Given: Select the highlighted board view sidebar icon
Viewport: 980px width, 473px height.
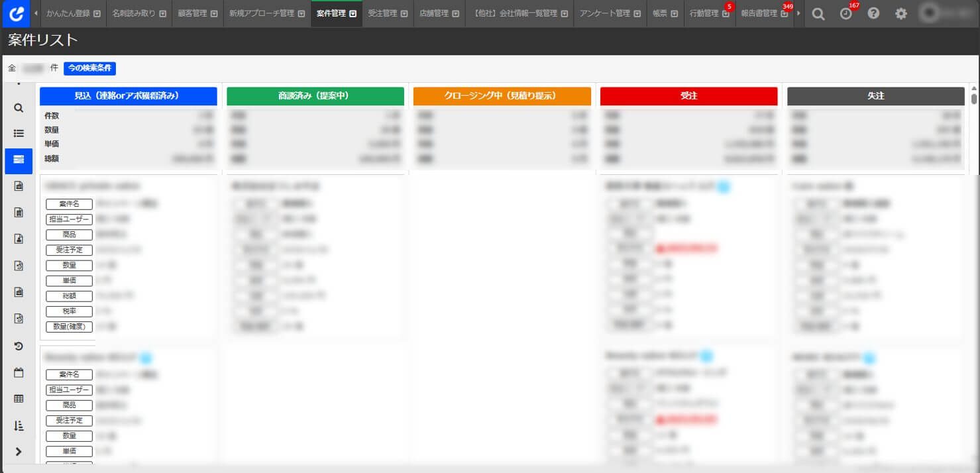Looking at the screenshot, I should pos(19,159).
